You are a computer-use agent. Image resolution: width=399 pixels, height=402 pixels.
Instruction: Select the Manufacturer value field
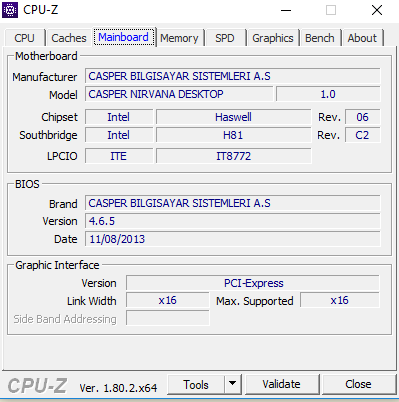232,76
